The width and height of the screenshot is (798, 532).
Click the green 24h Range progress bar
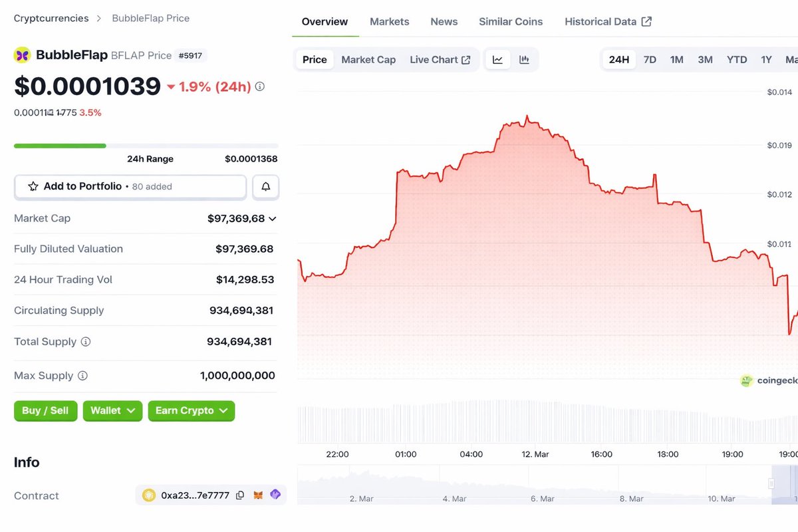[60, 146]
